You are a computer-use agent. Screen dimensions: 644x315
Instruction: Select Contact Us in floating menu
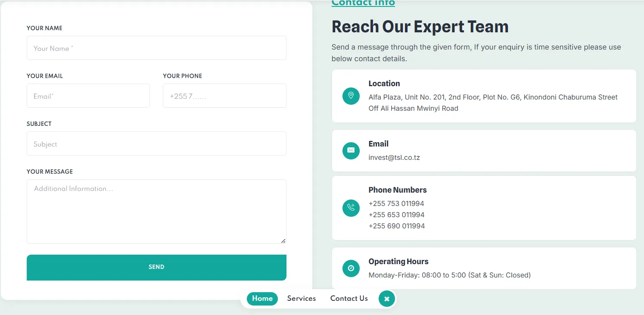pyautogui.click(x=349, y=299)
